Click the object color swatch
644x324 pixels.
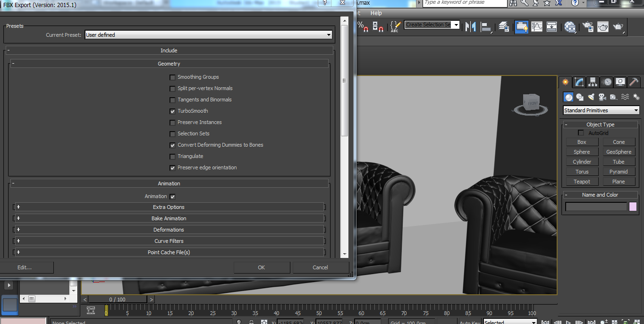point(633,207)
